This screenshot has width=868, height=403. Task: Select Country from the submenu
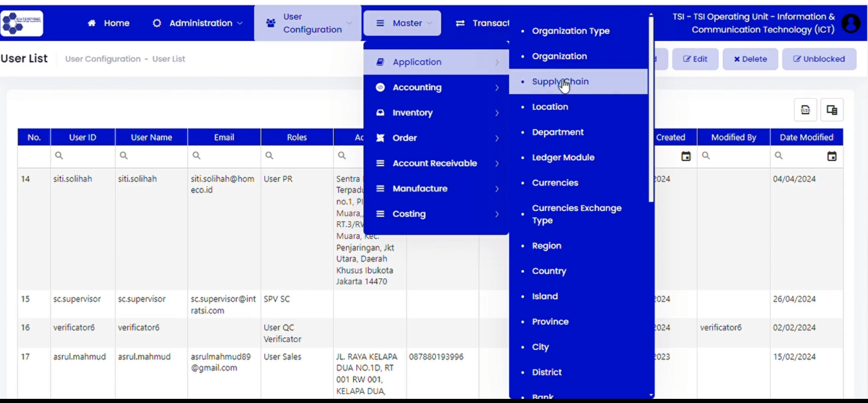pos(549,271)
